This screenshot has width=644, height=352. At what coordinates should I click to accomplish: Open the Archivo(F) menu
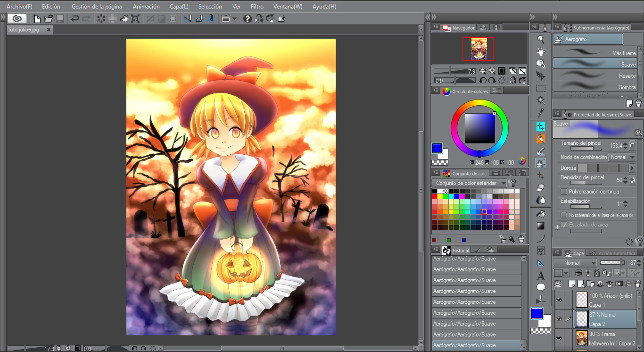coord(19,7)
